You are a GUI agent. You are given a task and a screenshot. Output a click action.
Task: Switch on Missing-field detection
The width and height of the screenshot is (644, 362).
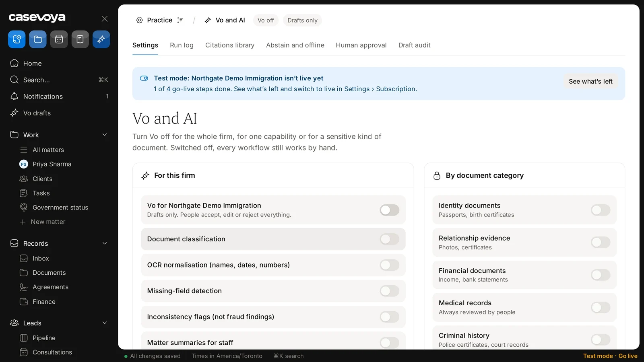pos(390,291)
